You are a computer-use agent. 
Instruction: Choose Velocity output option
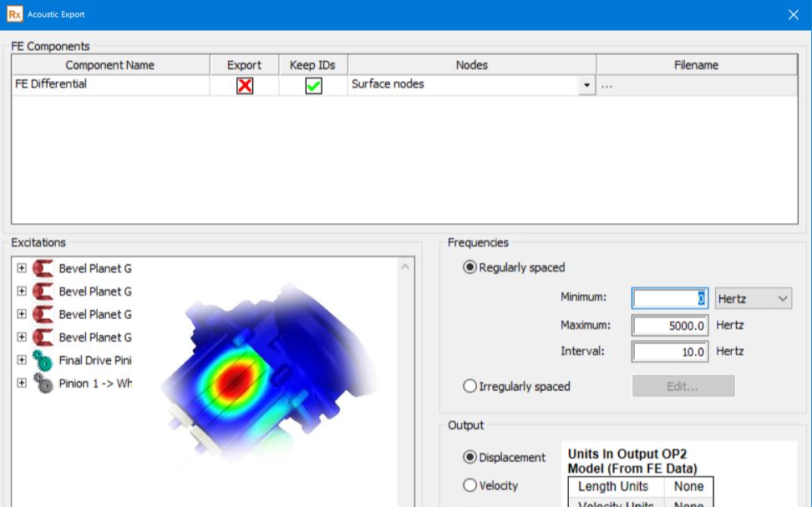[x=469, y=485]
